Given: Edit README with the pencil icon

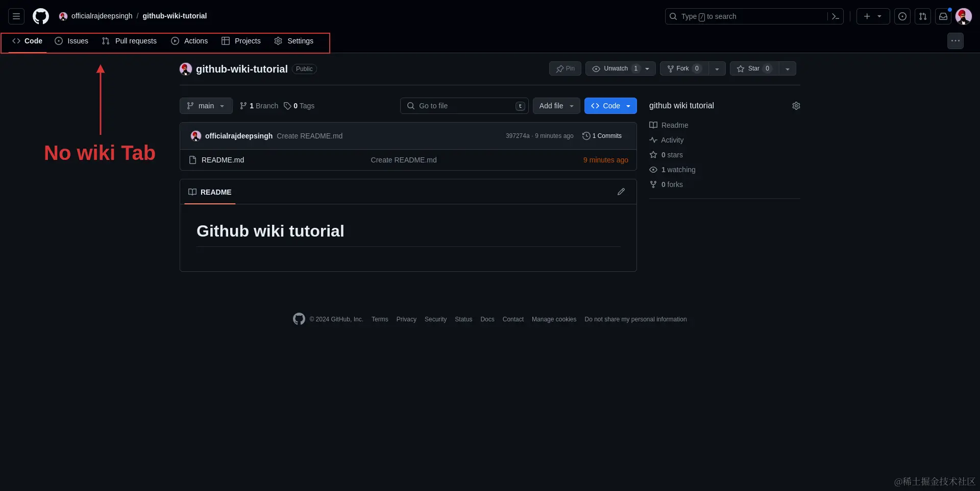Looking at the screenshot, I should click(621, 192).
